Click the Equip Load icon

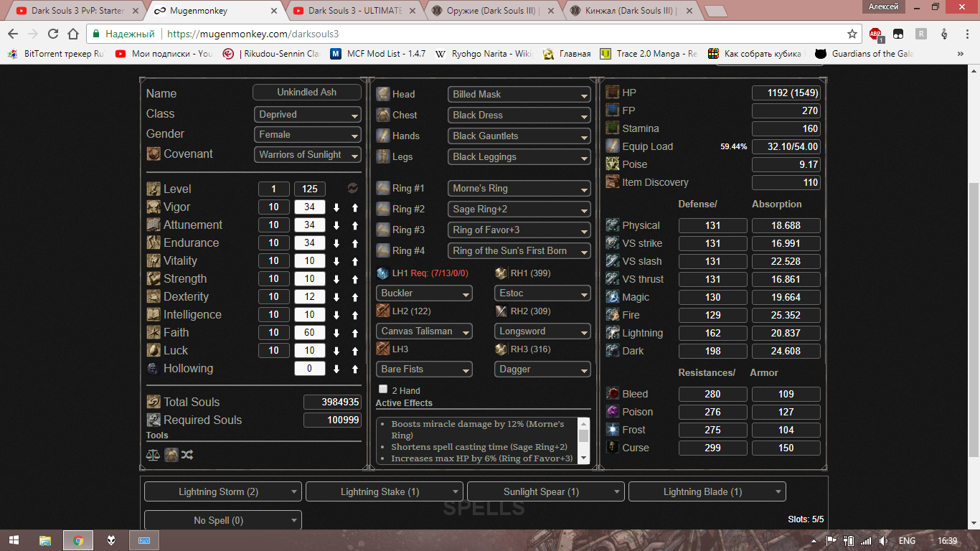pyautogui.click(x=613, y=146)
